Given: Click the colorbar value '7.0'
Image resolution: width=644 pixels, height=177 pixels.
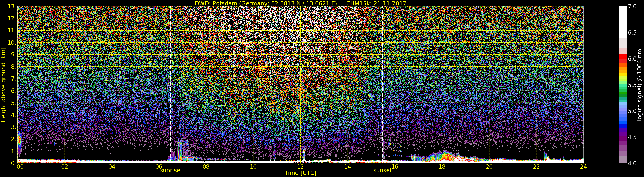Looking at the screenshot, I should tap(632, 6).
